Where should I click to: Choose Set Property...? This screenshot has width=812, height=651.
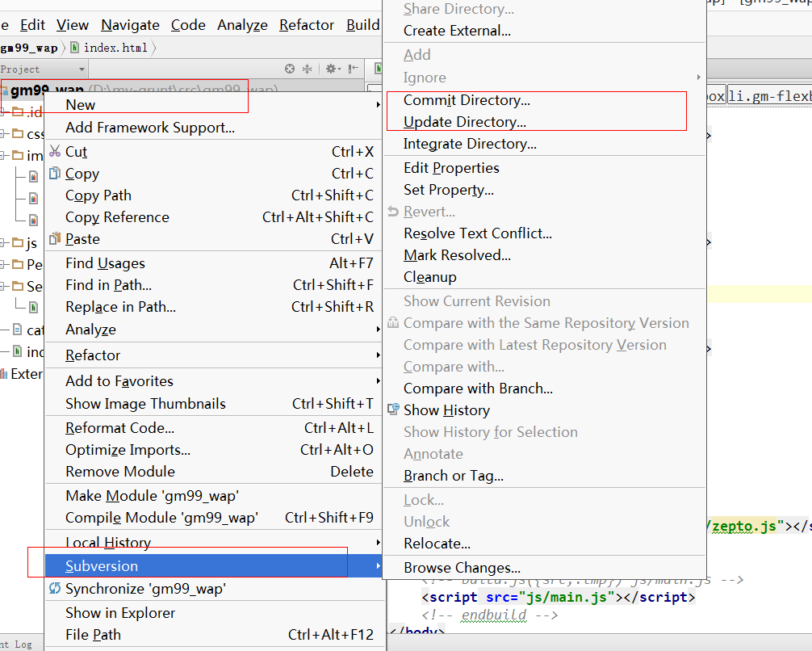pyautogui.click(x=545, y=190)
